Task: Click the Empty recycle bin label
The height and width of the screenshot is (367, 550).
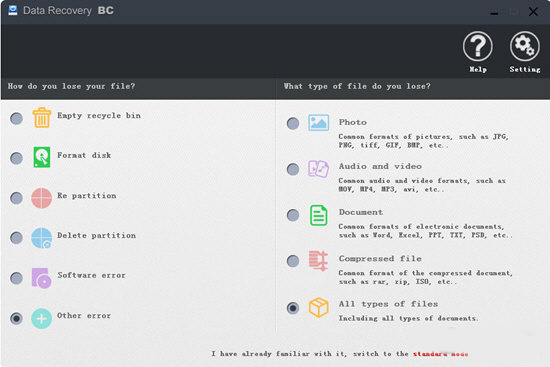Action: pos(99,115)
